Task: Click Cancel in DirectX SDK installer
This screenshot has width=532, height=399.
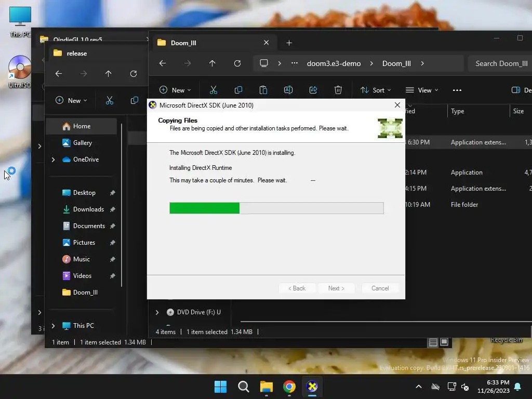Action: pyautogui.click(x=380, y=288)
